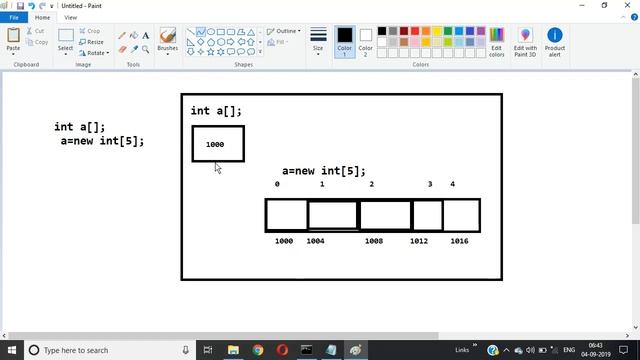This screenshot has width=640, height=360.
Task: Pick the purple color swatch
Action: click(481, 31)
